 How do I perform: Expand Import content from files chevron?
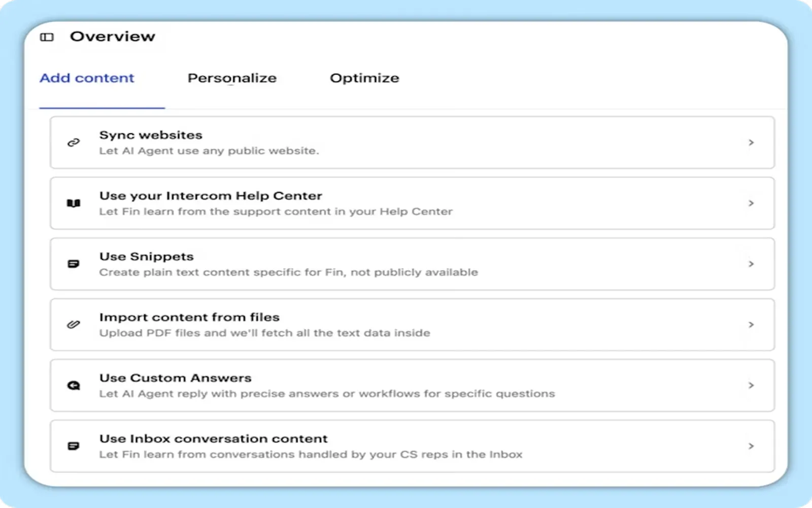click(x=751, y=324)
